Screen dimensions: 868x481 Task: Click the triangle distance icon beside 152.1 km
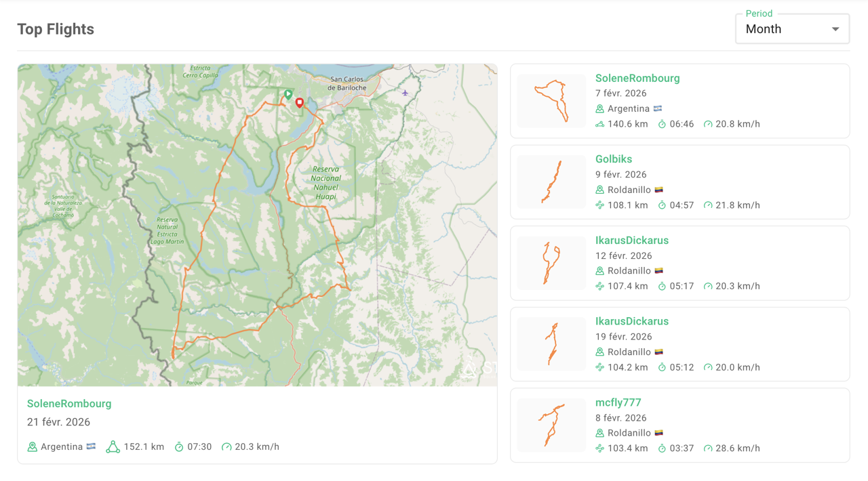113,447
